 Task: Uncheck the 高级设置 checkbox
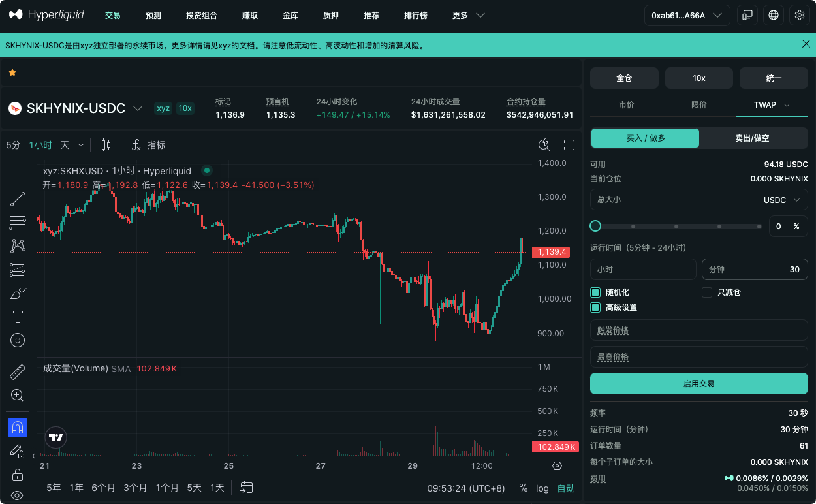coord(595,307)
